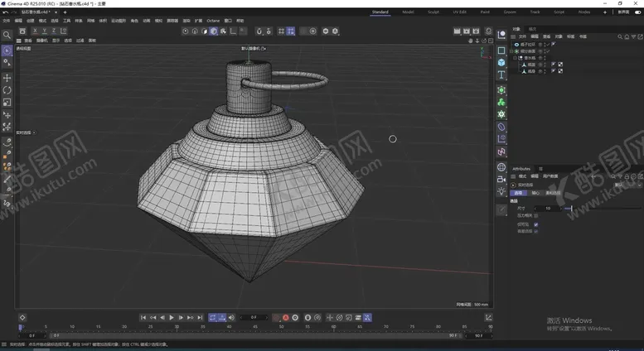
Task: Click the back arrow in Attributes
Action: (593, 176)
